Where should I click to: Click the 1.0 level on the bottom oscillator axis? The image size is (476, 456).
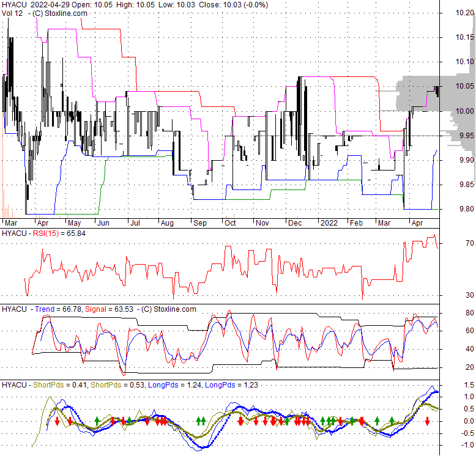pos(469,397)
